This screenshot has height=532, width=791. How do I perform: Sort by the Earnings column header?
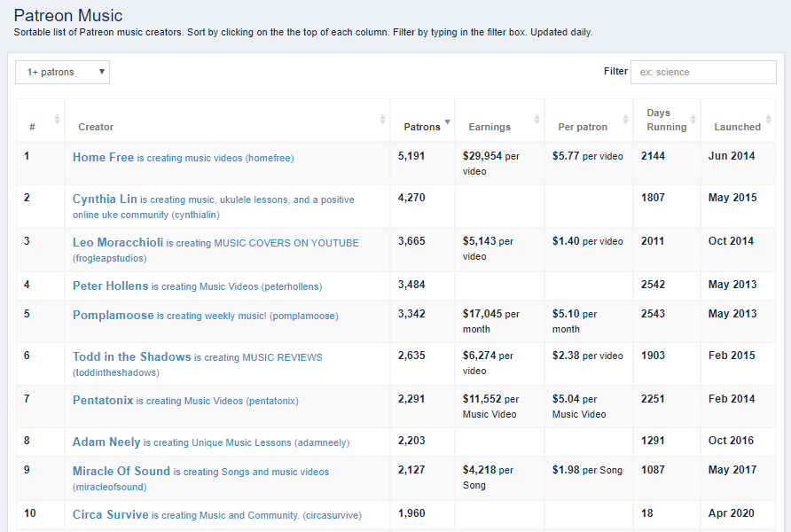[499, 120]
